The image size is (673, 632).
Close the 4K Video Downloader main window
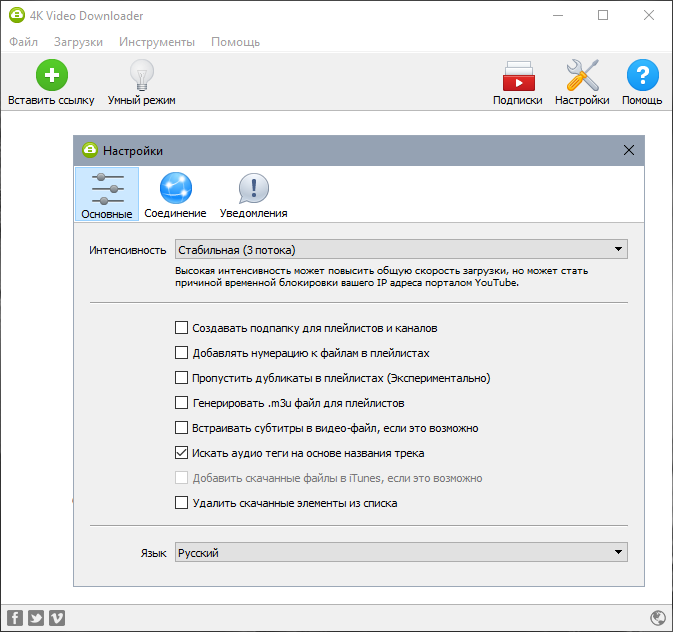point(649,15)
